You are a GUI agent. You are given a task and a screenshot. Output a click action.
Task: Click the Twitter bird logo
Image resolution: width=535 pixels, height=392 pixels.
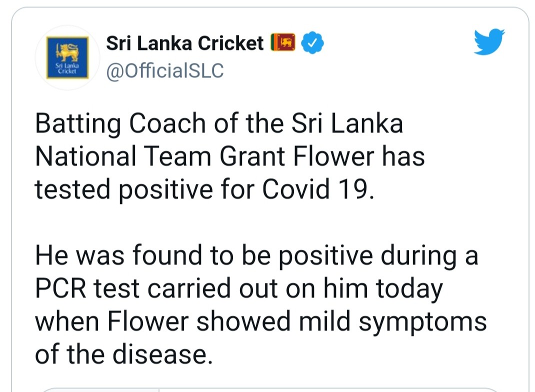(x=489, y=42)
